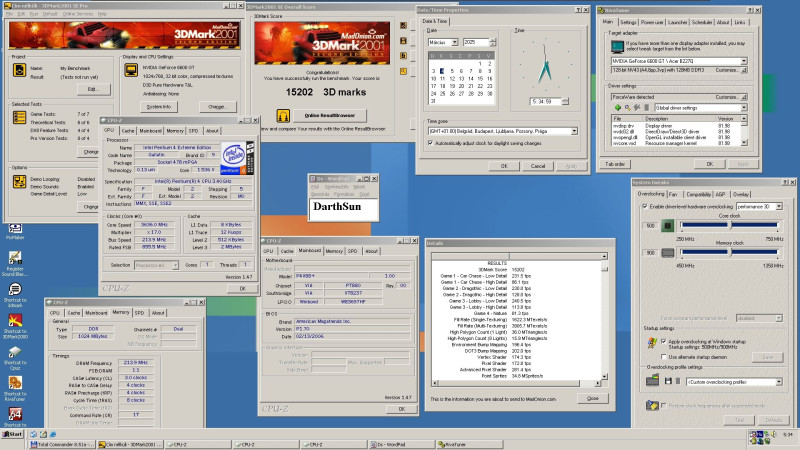Toggle automatically adjust clock for daylight saving
800x450 pixels.
point(430,143)
